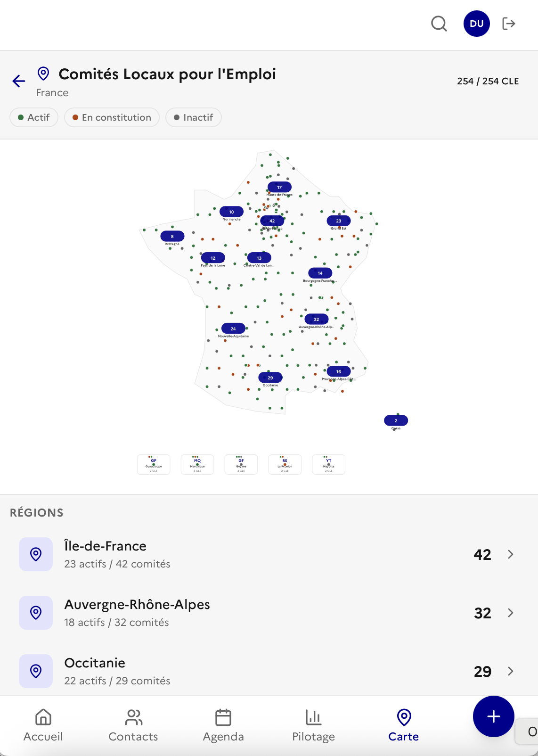Switch to the Agenda tab
This screenshot has height=756, width=538.
click(223, 725)
